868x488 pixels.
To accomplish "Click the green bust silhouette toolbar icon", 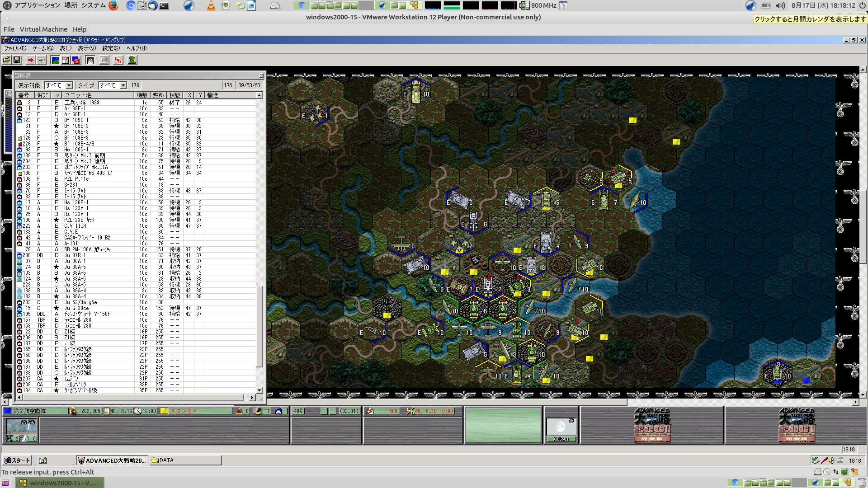I will tap(132, 60).
